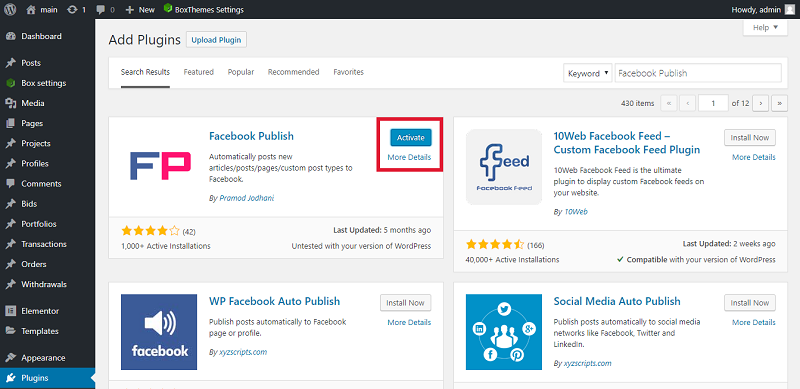Viewport: 800px width, 389px height.
Task: Open comments bubble in admin bar
Action: [105, 9]
